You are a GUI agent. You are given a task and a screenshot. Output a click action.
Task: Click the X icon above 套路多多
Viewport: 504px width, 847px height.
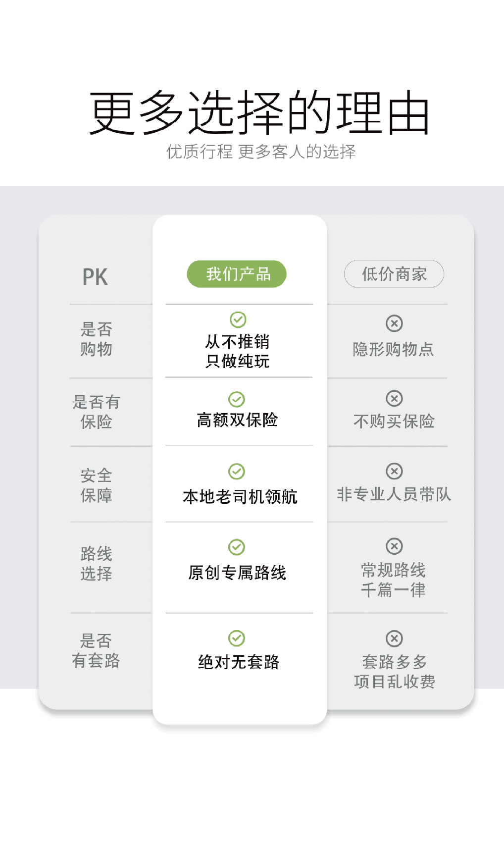[x=394, y=638]
